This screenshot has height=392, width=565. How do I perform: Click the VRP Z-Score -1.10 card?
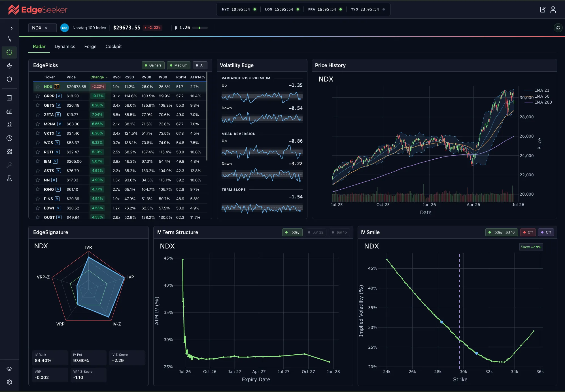click(88, 375)
